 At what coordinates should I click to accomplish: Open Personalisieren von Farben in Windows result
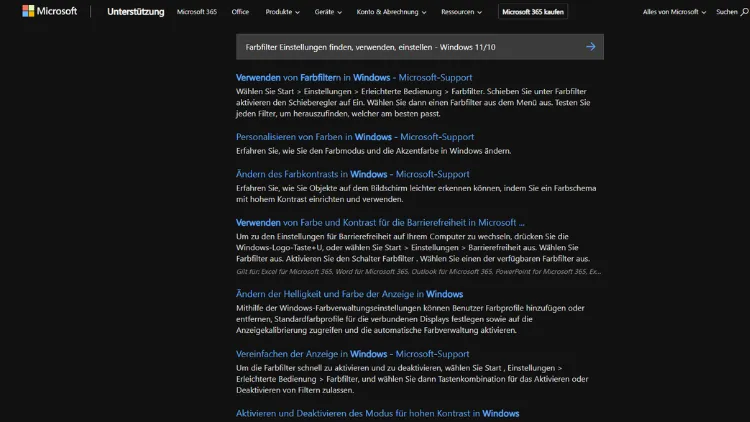(355, 137)
